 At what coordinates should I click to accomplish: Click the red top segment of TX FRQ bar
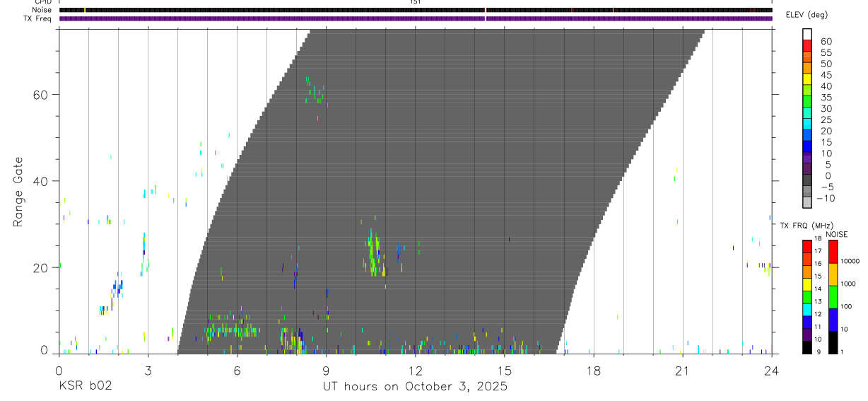pos(807,246)
